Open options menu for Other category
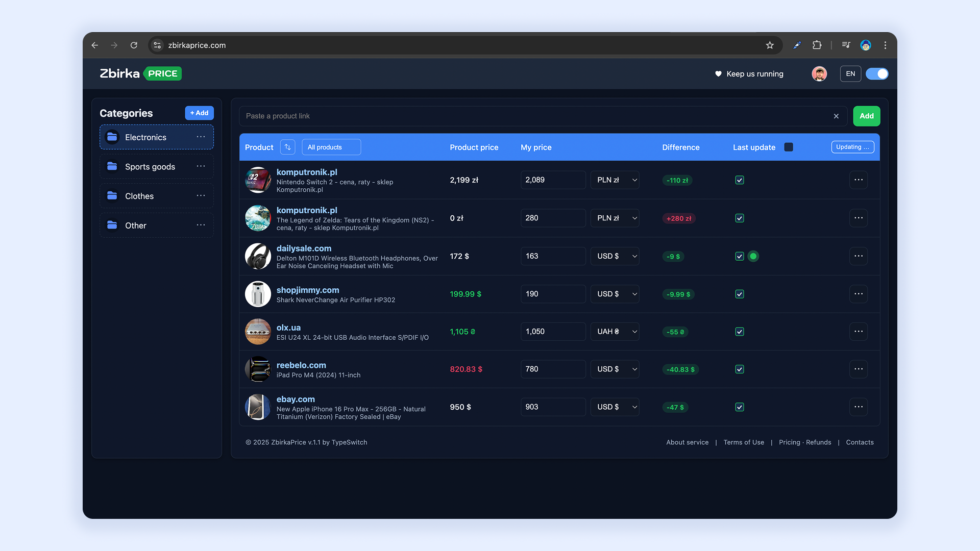The image size is (980, 551). coord(201,225)
